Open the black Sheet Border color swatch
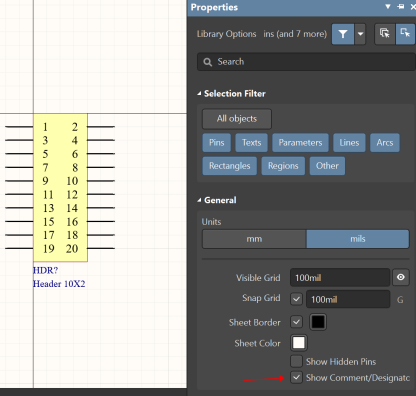Image resolution: width=416 pixels, height=396 pixels. point(318,322)
